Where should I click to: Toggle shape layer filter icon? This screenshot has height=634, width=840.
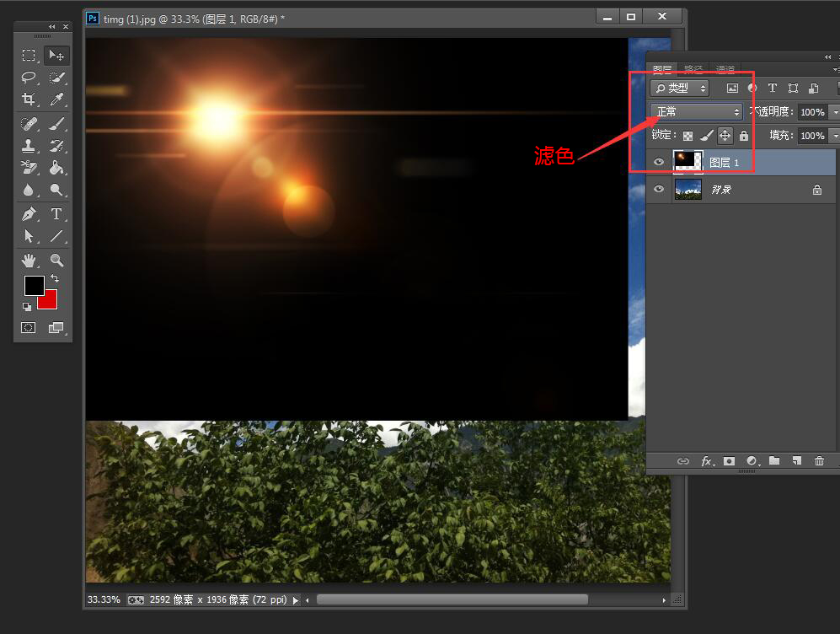click(x=793, y=88)
